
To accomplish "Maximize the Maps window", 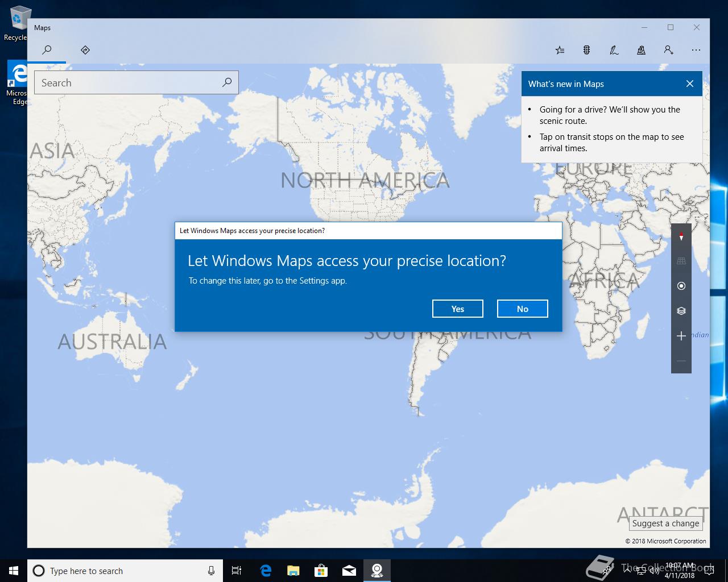I will click(x=671, y=27).
